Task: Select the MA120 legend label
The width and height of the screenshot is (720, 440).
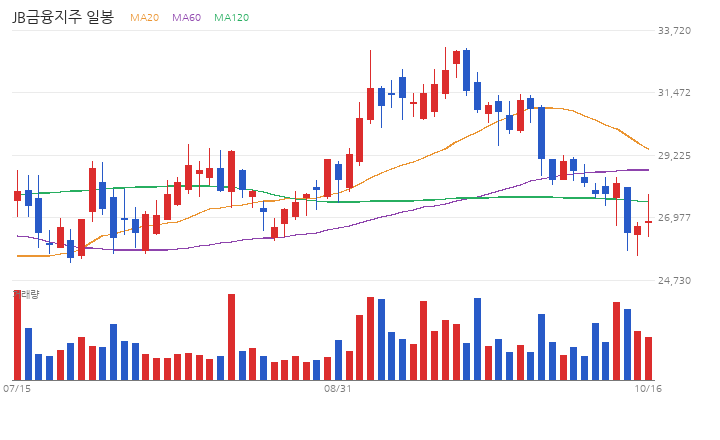Action: 231,17
